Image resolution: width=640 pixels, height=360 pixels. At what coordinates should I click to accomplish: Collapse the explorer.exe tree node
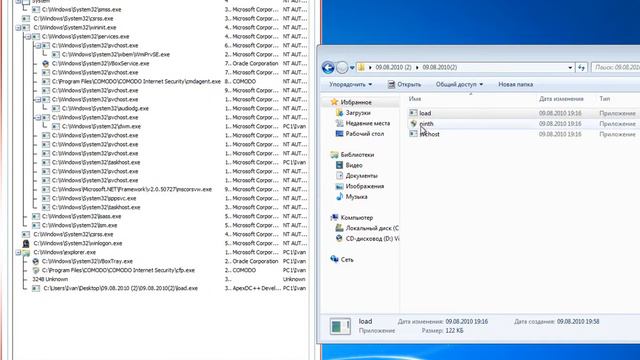click(x=18, y=252)
